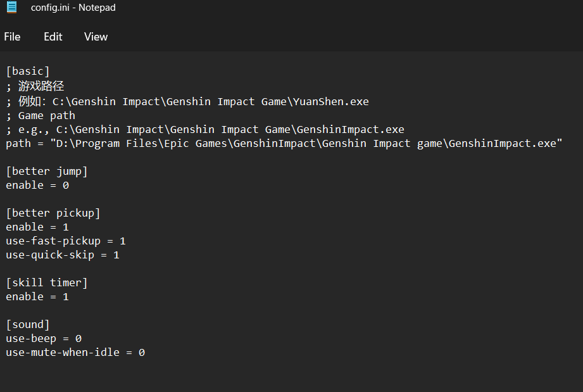Screen dimensions: 583x392
Task: Open the File menu
Action: pyautogui.click(x=12, y=37)
